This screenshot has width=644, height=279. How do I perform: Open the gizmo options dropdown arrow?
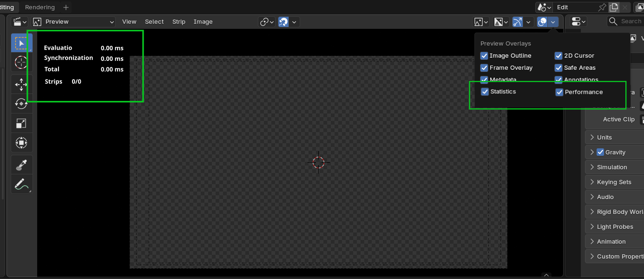[x=529, y=22]
